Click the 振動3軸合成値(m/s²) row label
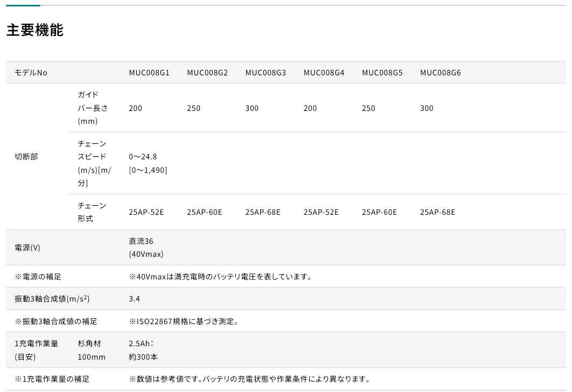572x392 pixels. [52, 299]
